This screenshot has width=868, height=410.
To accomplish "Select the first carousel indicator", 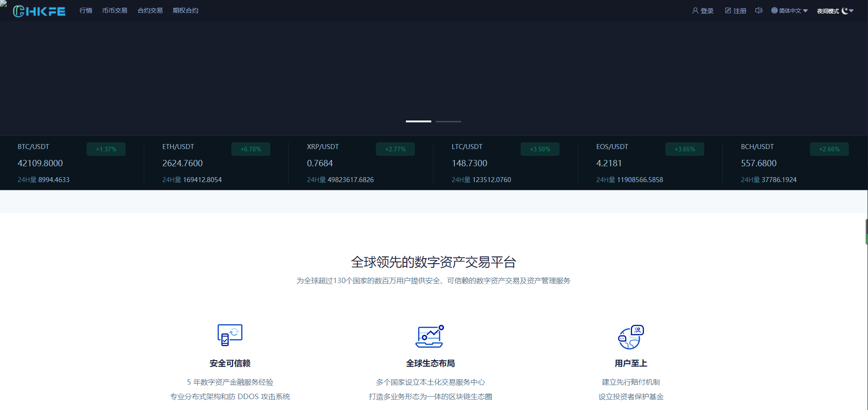I will [418, 121].
